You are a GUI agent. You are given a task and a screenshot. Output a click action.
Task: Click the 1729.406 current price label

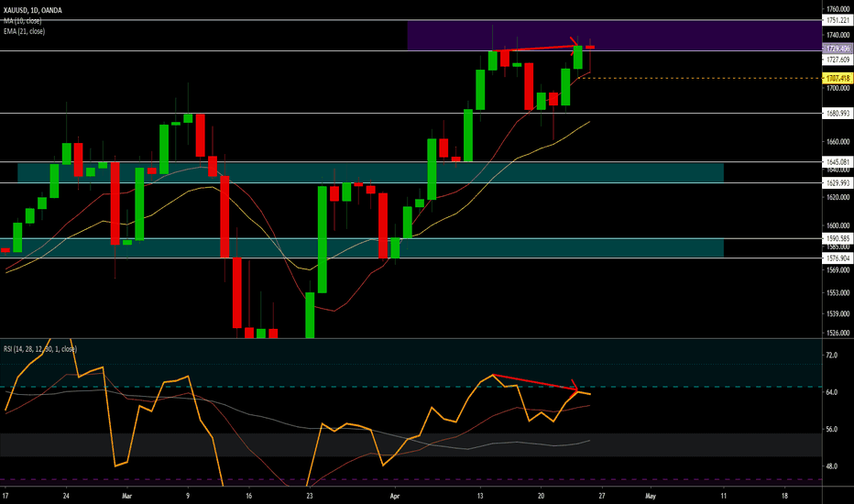click(838, 49)
